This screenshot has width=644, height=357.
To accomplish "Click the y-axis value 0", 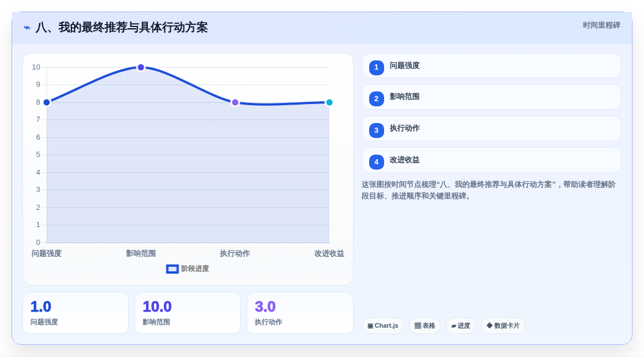I will (x=38, y=243).
